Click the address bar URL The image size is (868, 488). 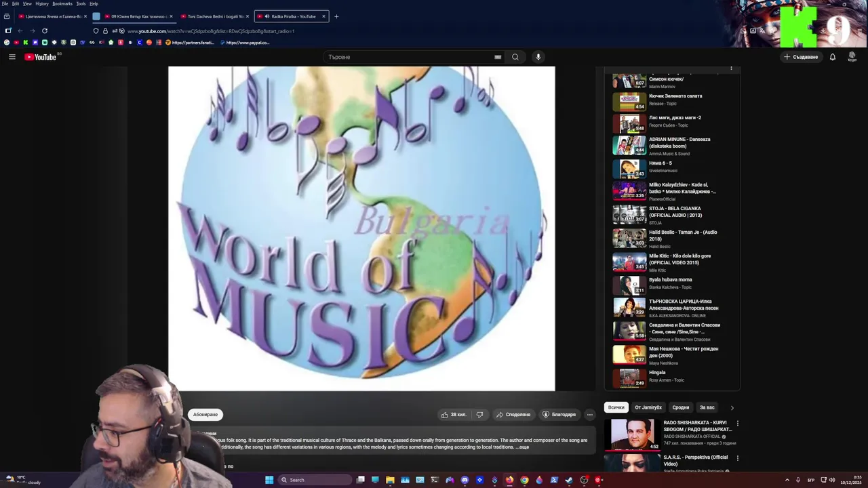pyautogui.click(x=211, y=31)
